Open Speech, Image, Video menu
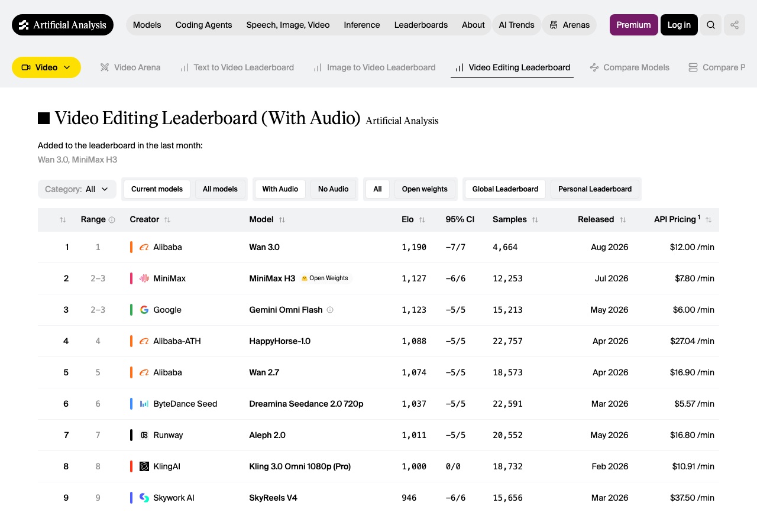Viewport: 757px width, 532px height. click(288, 25)
